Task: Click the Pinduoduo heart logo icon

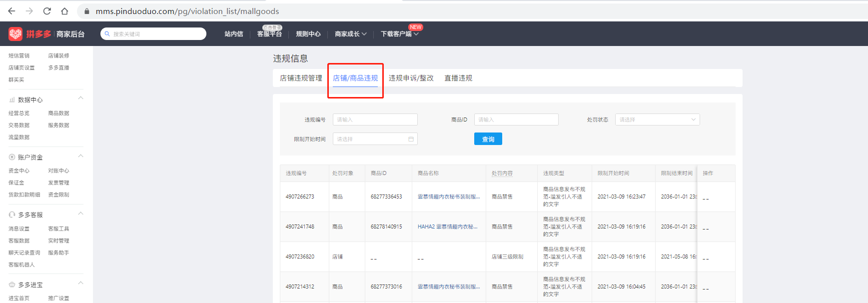Action: pyautogui.click(x=15, y=33)
